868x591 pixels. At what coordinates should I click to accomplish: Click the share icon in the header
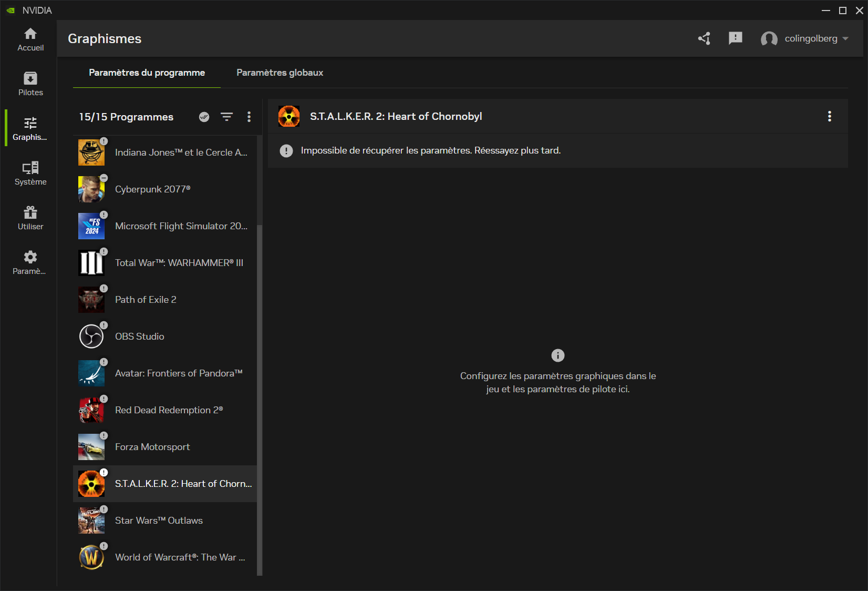[x=704, y=38]
